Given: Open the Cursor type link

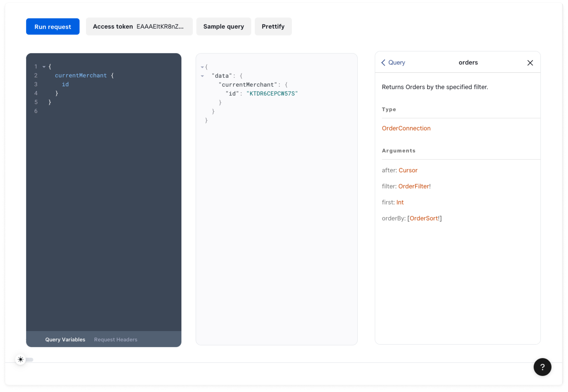Looking at the screenshot, I should coord(408,170).
